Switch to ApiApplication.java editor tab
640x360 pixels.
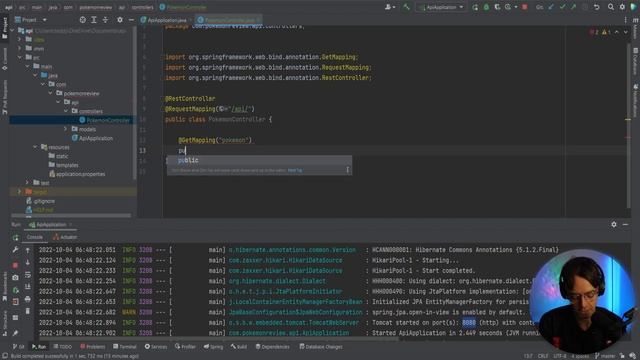pos(167,20)
